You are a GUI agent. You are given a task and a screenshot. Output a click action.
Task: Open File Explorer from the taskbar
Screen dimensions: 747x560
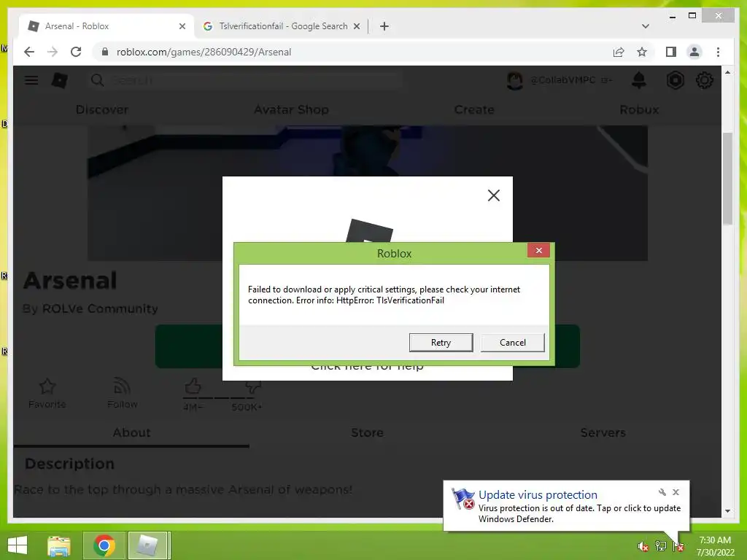pyautogui.click(x=59, y=545)
